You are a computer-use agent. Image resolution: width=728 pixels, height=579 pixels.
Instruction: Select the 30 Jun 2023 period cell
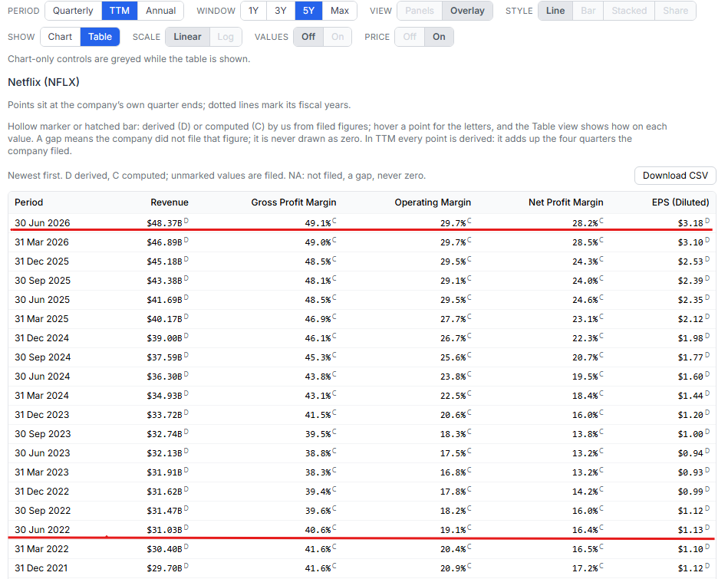point(42,453)
